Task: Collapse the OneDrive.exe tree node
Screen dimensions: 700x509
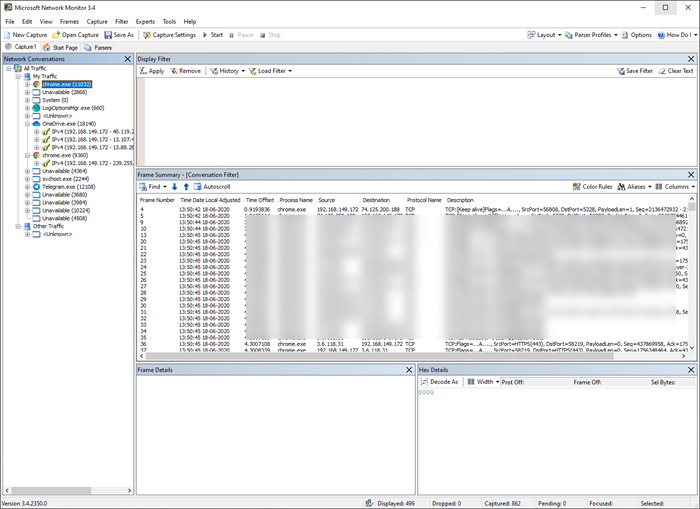Action: pyautogui.click(x=28, y=124)
